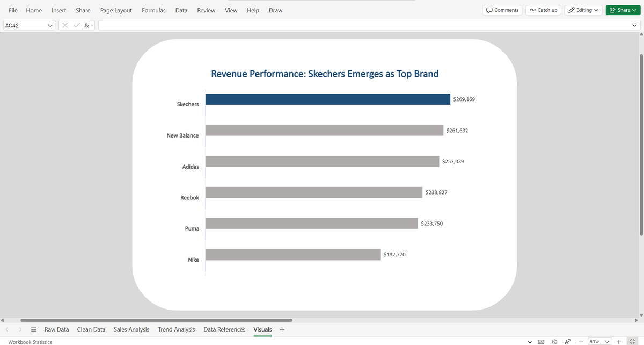Click the $269,169 data label
Screen dimensions: 644x345
pyautogui.click(x=464, y=99)
